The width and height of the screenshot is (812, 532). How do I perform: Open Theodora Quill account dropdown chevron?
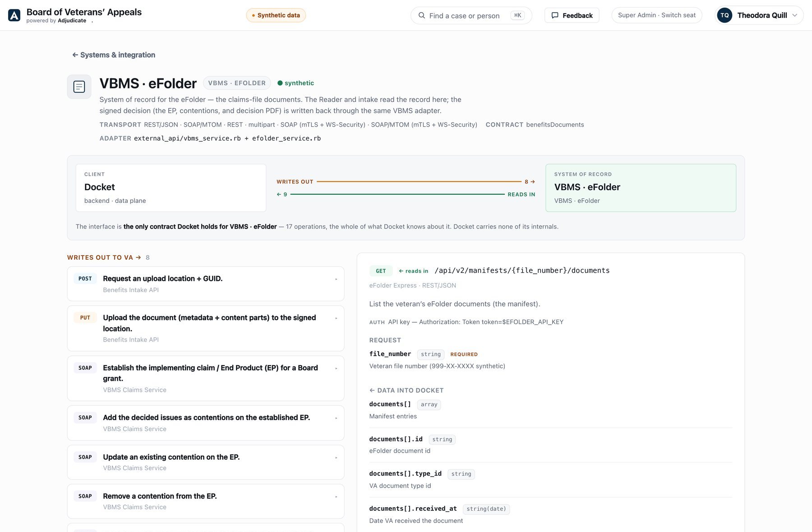(x=795, y=15)
